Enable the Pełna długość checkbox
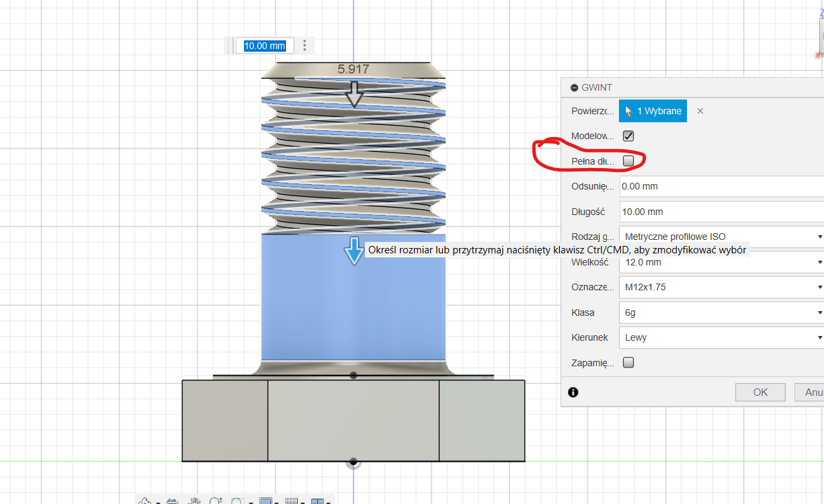Viewport: 824px width, 504px height. (628, 161)
